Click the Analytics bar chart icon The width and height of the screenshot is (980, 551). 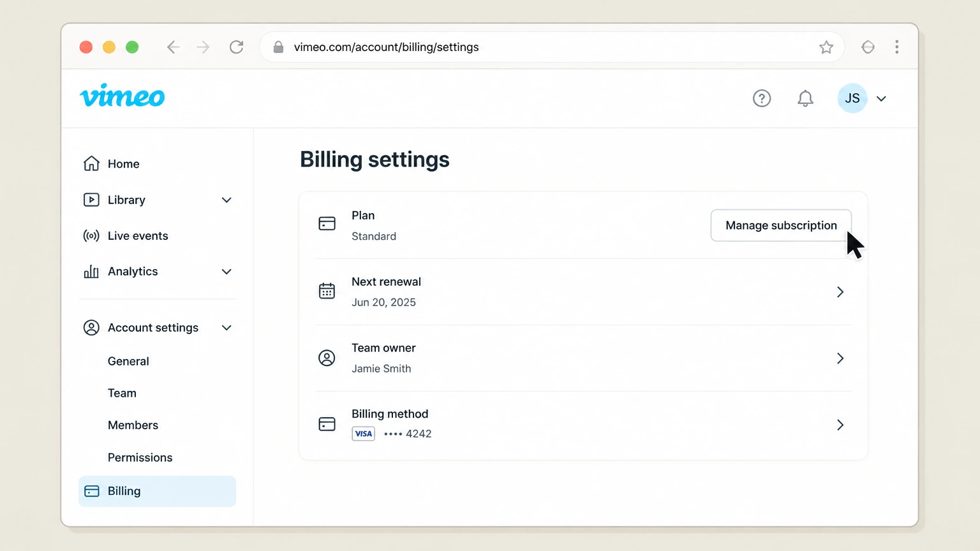point(91,272)
